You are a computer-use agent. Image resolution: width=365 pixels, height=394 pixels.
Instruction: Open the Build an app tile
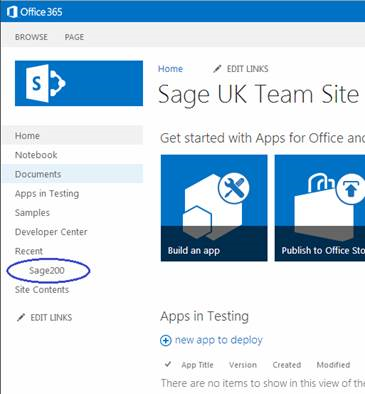214,208
